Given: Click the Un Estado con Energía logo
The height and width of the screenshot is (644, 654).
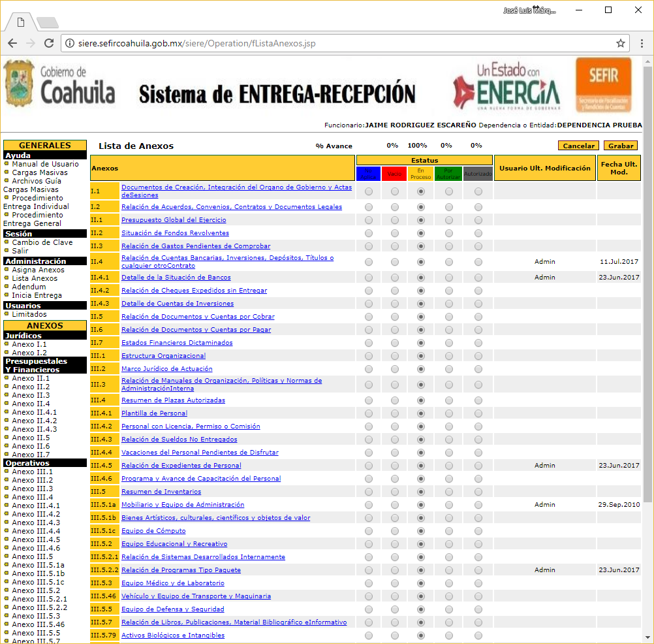Looking at the screenshot, I should (507, 86).
